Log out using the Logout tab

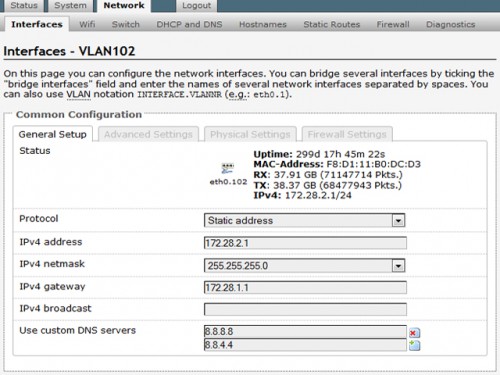pos(197,6)
